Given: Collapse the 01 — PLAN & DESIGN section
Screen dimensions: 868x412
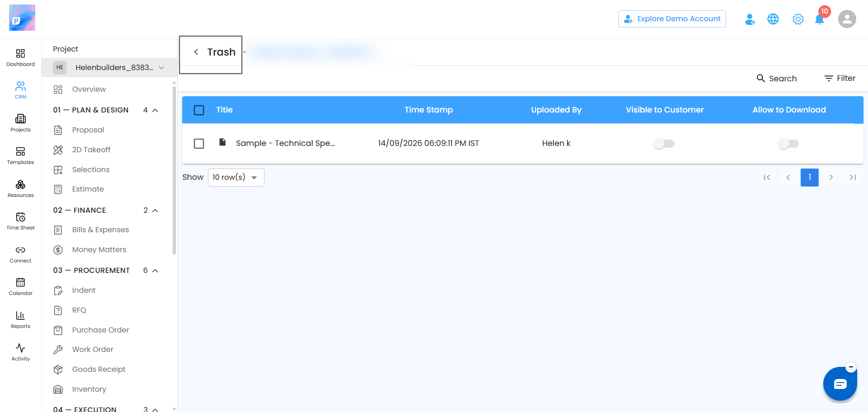Looking at the screenshot, I should pyautogui.click(x=155, y=110).
